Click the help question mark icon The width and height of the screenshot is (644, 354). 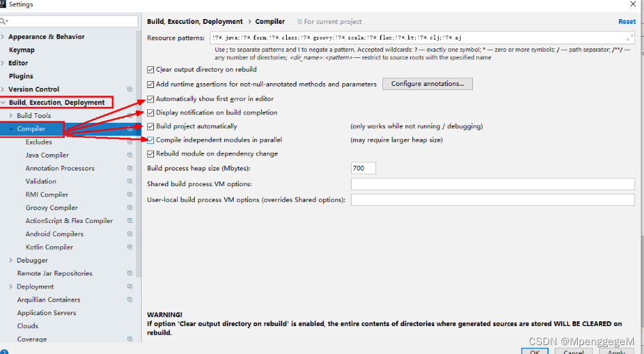[3, 351]
